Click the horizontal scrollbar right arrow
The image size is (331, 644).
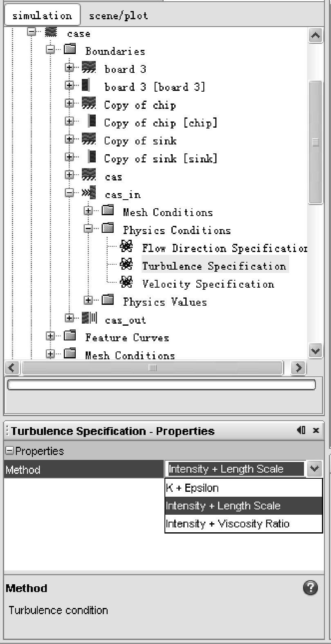coord(299,368)
